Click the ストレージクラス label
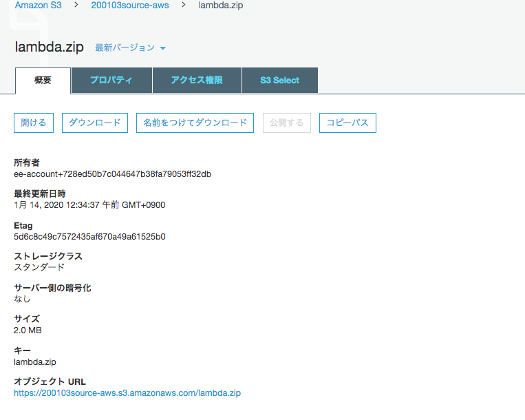The width and height of the screenshot is (525, 420). click(x=48, y=256)
